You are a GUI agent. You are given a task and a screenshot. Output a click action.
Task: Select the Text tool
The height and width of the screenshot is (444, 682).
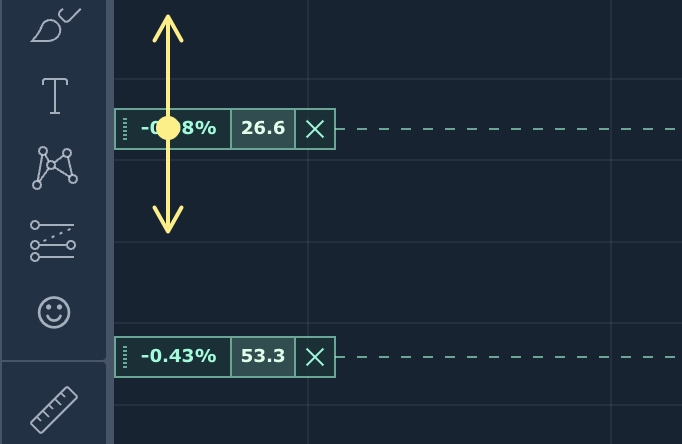pyautogui.click(x=55, y=96)
